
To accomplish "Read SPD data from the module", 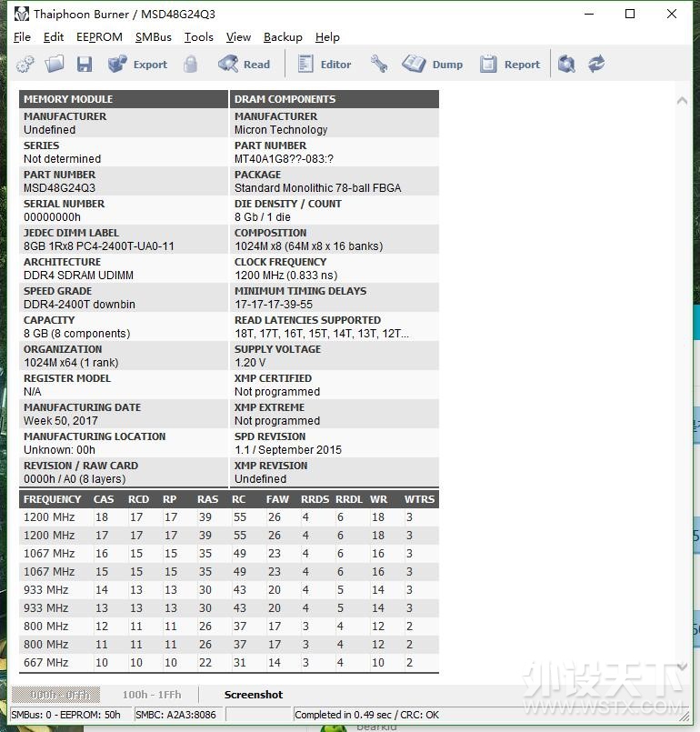I will 244,64.
